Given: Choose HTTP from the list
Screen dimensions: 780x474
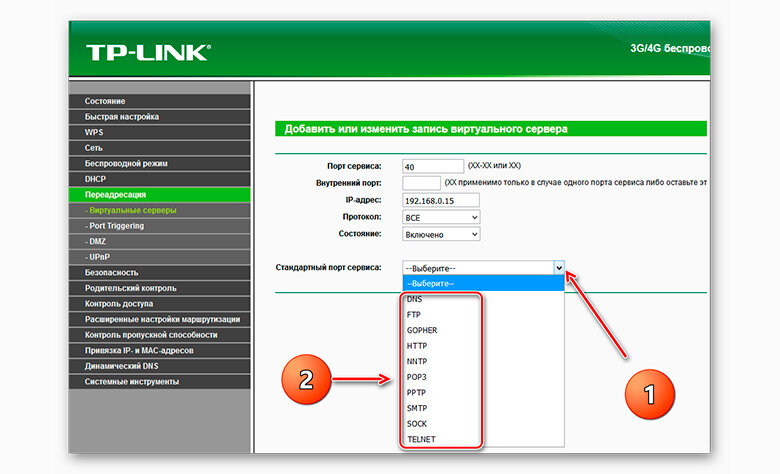Looking at the screenshot, I should [x=483, y=346].
